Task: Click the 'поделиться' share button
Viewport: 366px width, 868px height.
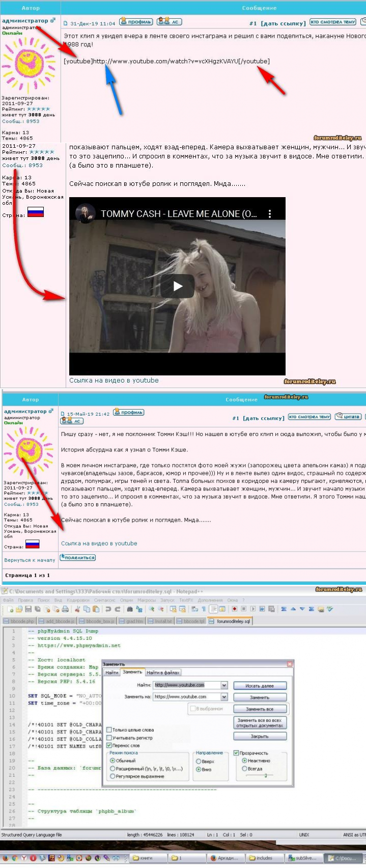Action: coord(78,557)
